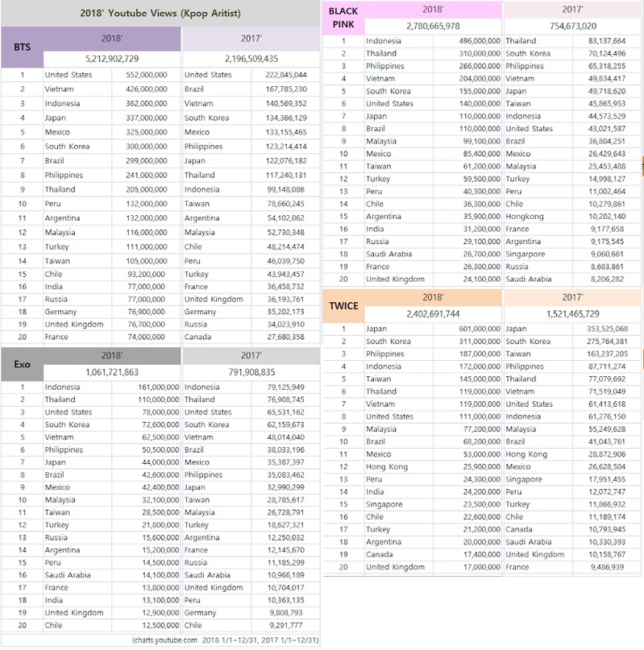Select the Exo artist label cell
Screen dimensions: 644x650
(x=22, y=364)
